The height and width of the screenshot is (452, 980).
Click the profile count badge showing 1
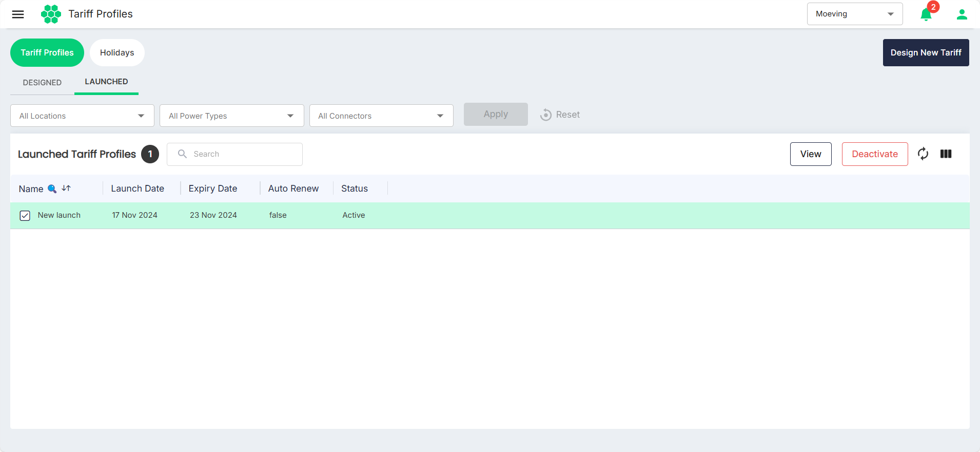150,154
